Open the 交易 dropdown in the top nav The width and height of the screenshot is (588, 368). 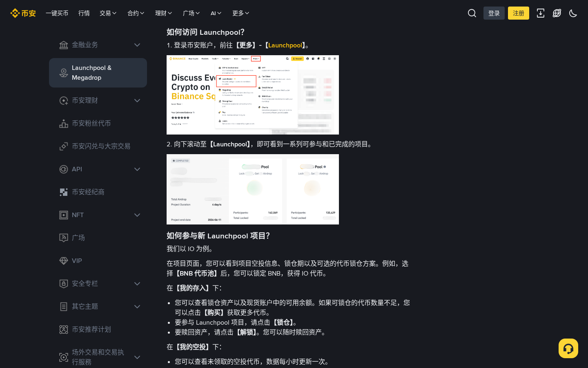108,13
